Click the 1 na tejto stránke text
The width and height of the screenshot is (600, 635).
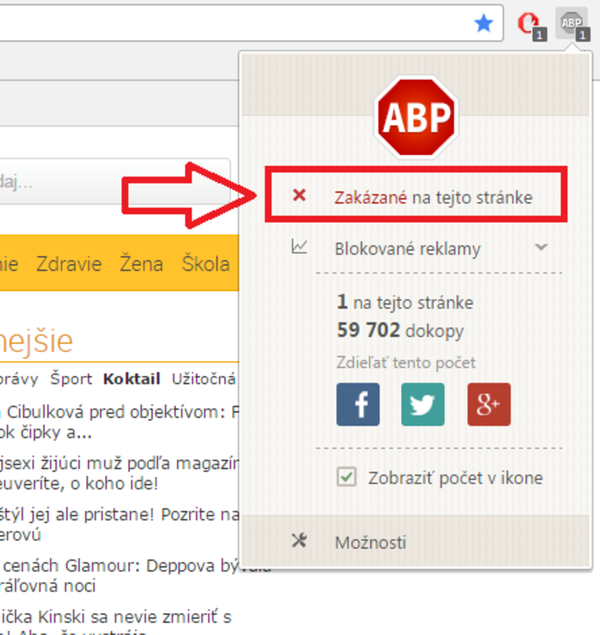point(405,303)
